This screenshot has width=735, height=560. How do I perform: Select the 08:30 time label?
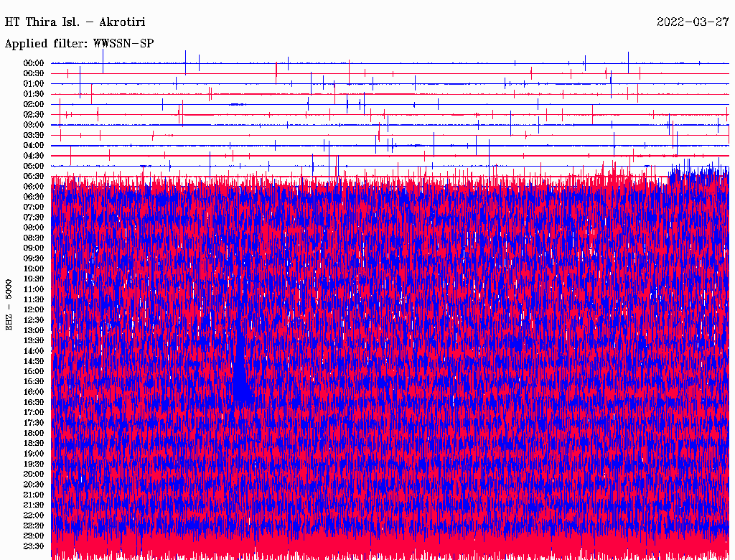point(34,238)
